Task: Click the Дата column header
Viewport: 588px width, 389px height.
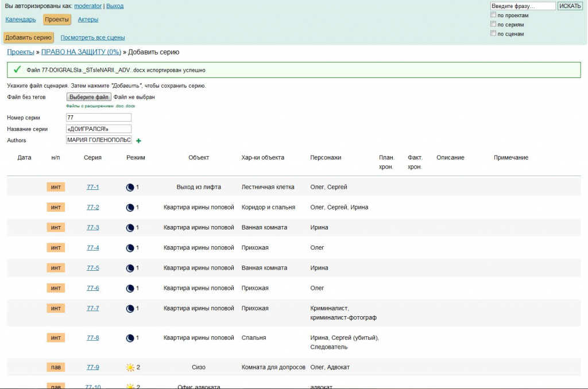Action: (x=24, y=158)
